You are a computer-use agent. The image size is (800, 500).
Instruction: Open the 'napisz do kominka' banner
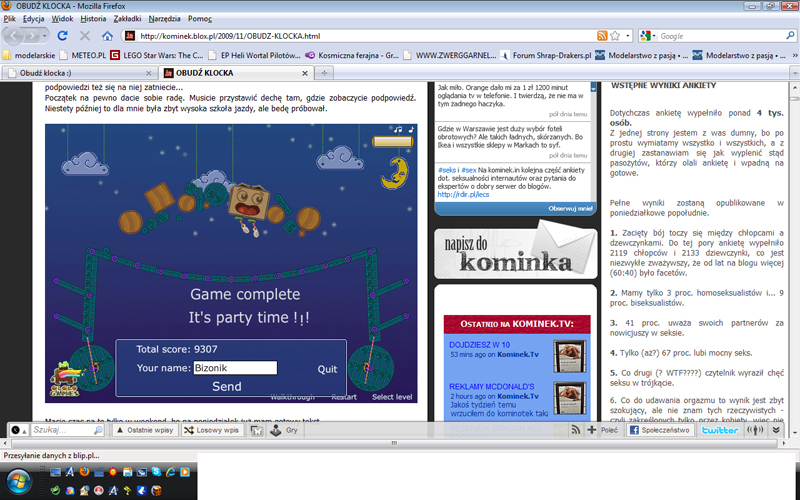pyautogui.click(x=515, y=251)
